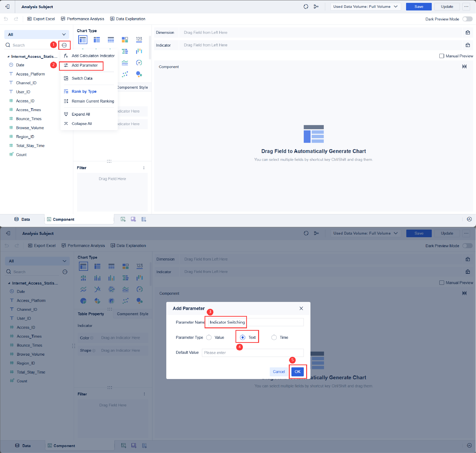Expand the All field filter dropdown
Screen dimensions: 476x453
tap(37, 34)
